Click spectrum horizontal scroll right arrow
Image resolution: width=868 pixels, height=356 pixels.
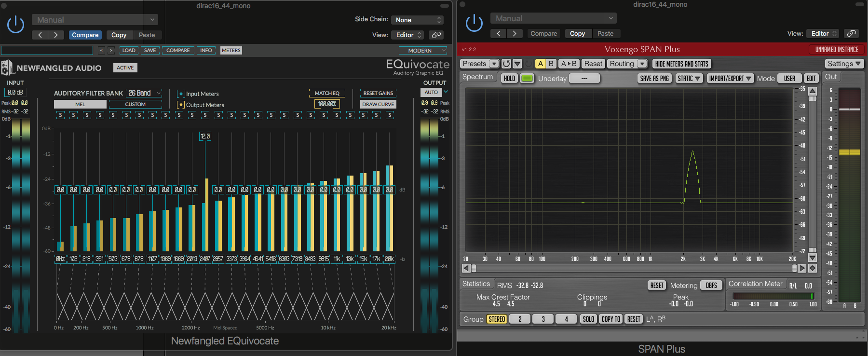coord(802,268)
